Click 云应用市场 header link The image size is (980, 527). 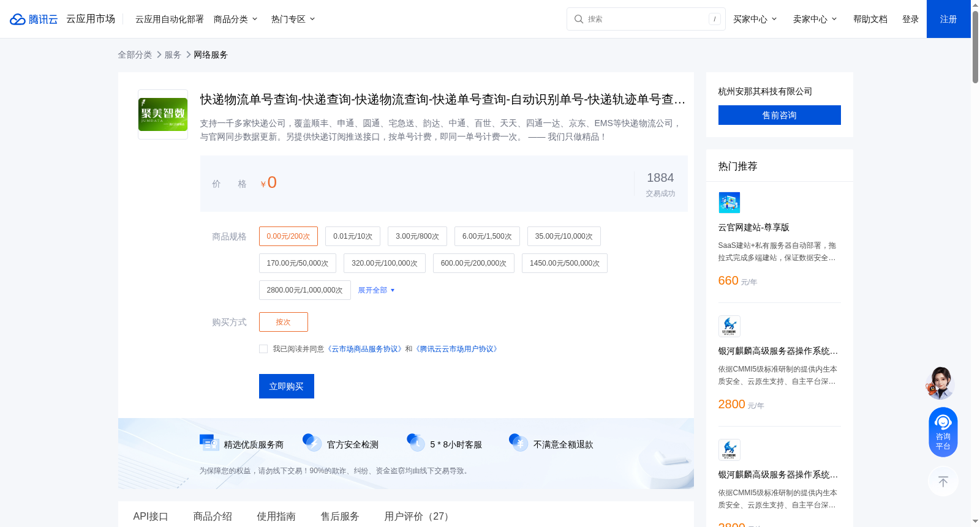pyautogui.click(x=91, y=19)
